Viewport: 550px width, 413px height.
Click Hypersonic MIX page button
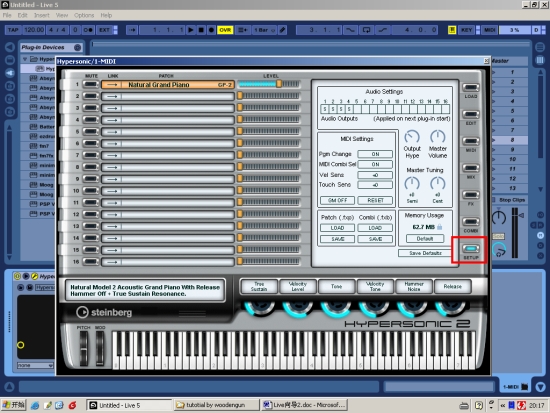tap(470, 168)
